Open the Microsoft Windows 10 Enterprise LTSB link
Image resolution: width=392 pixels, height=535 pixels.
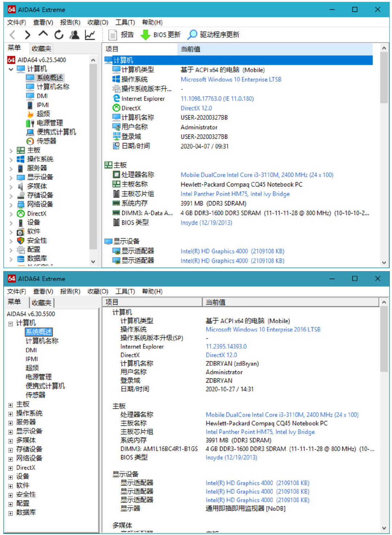tap(231, 79)
